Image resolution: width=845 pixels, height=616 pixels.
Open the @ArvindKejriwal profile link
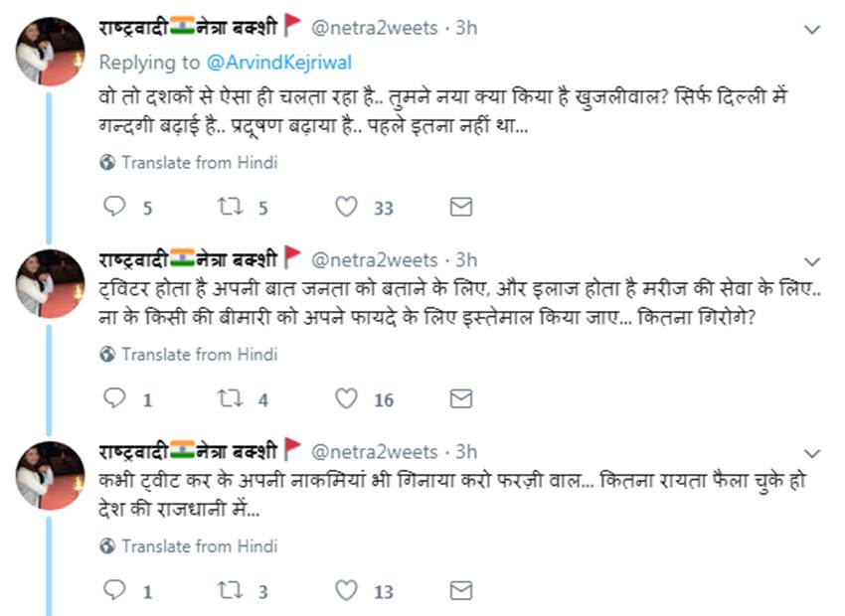279,62
